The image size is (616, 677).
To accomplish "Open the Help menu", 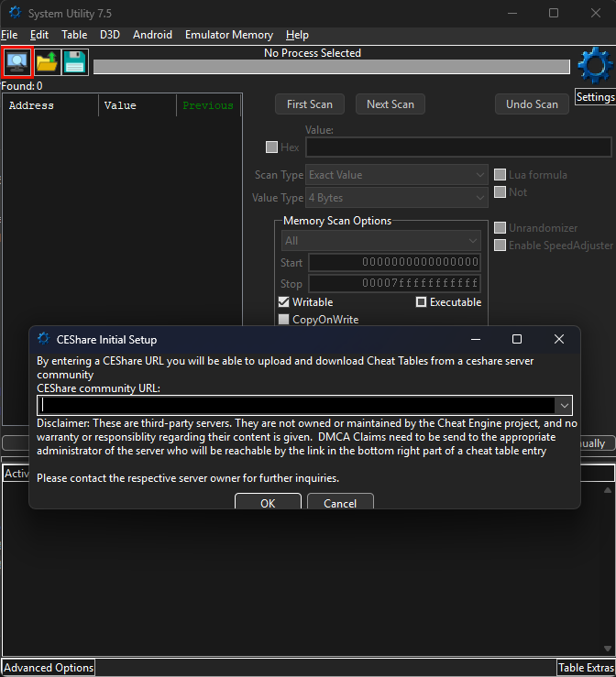I will pos(297,35).
